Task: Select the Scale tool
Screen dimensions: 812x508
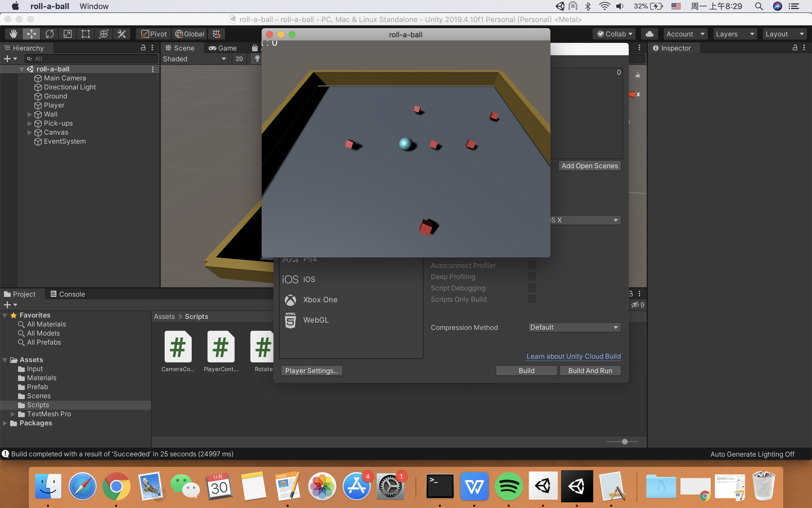Action: [68, 34]
